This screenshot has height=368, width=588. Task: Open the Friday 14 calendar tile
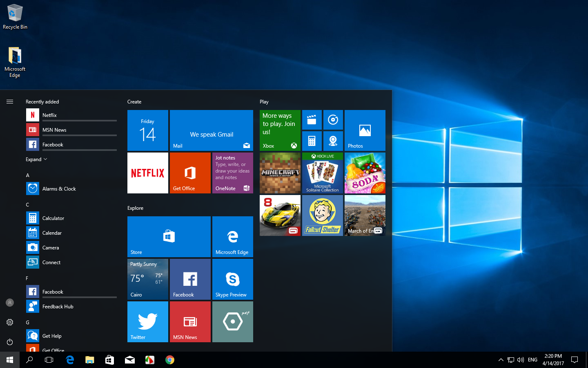click(148, 130)
